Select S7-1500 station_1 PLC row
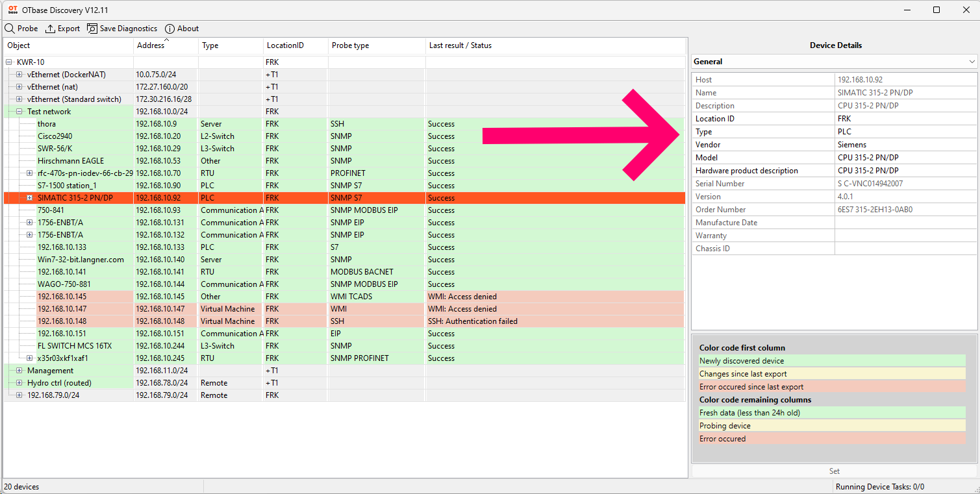 [344, 186]
